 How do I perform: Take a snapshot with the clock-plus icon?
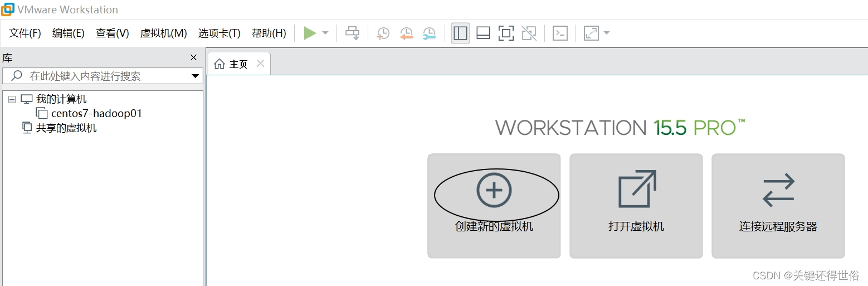click(383, 33)
